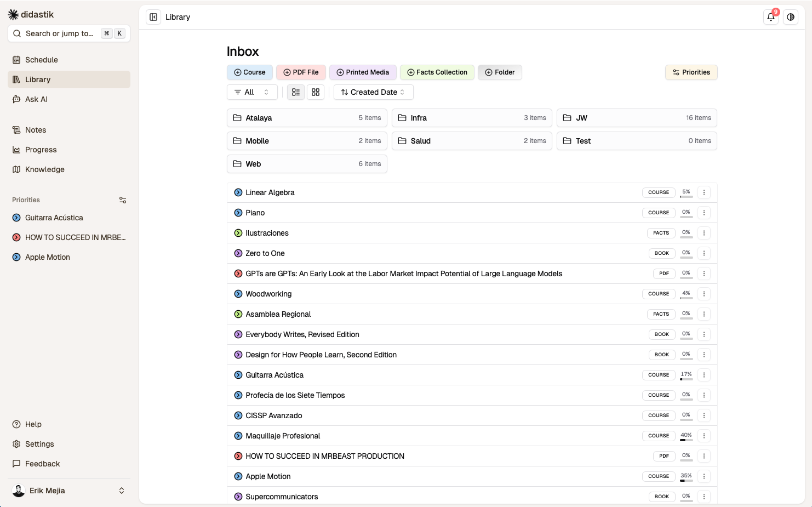Open the three-dot menu for Piano

[x=704, y=213]
